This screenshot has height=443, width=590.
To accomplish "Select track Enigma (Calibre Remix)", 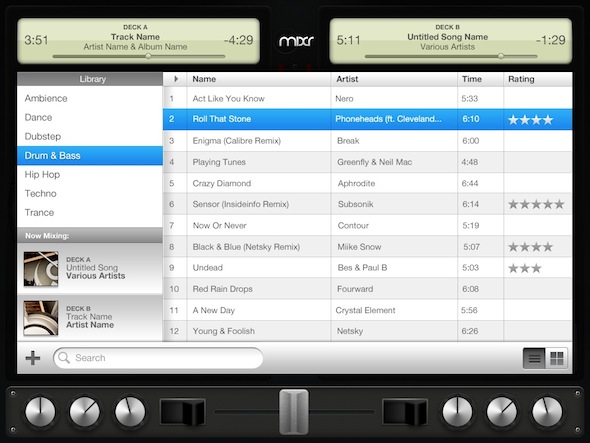I will tap(368, 141).
